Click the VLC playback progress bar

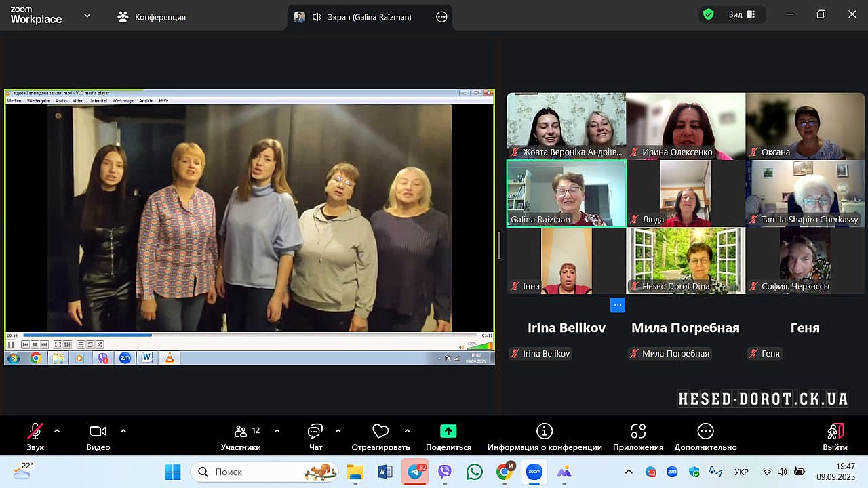coord(249,335)
